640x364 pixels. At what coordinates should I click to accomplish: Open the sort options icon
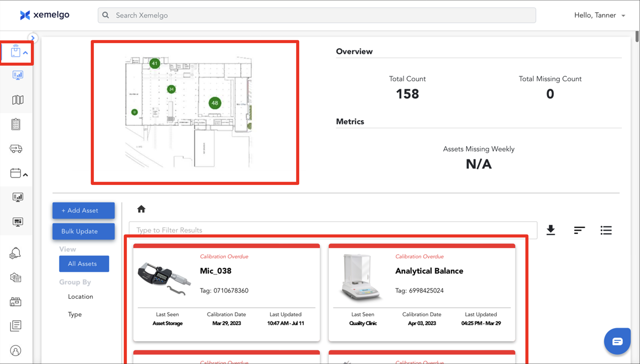click(x=579, y=230)
